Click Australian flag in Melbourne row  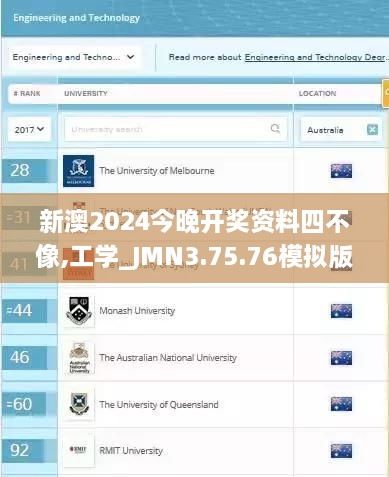[341, 171]
